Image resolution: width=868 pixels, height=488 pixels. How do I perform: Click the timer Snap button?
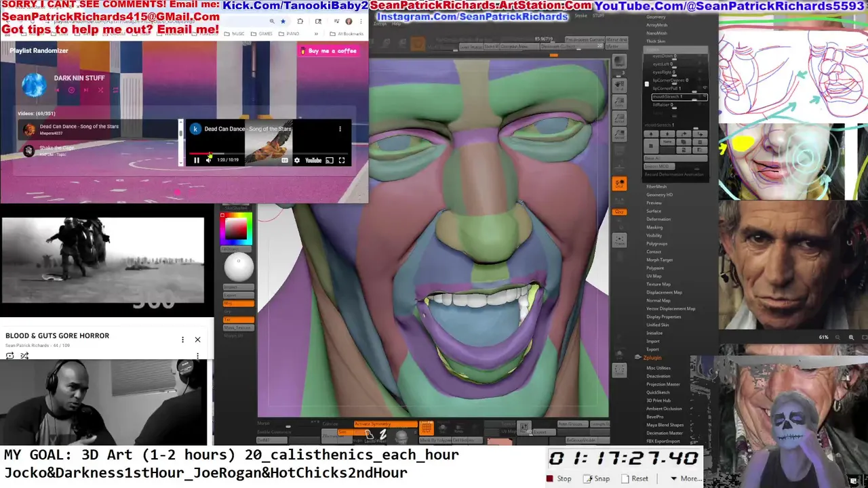click(x=597, y=479)
